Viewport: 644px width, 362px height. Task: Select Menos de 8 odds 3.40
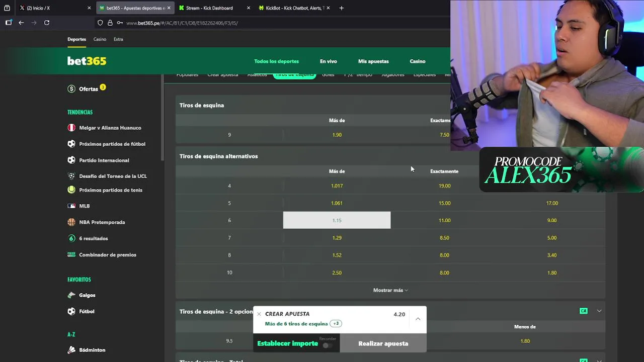click(x=552, y=255)
